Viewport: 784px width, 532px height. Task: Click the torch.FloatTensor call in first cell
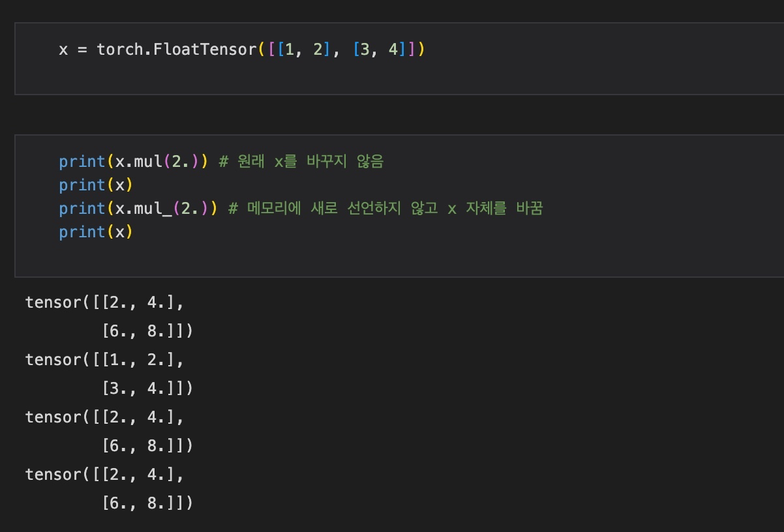tap(261, 50)
